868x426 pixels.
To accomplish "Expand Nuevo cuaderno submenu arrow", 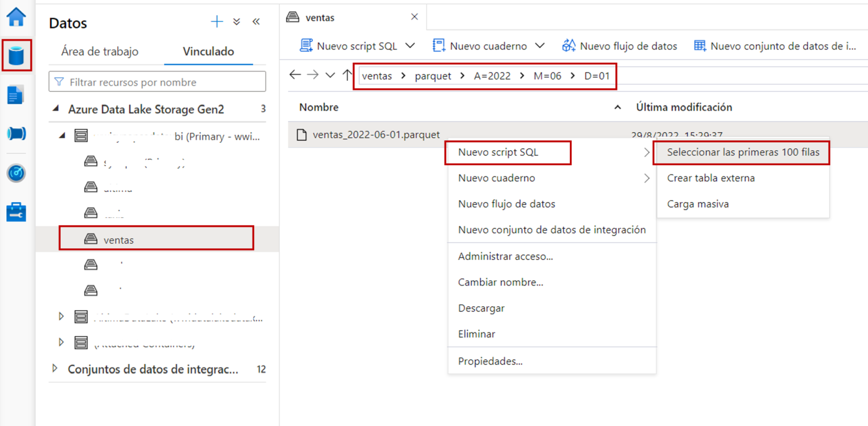I will tap(647, 178).
